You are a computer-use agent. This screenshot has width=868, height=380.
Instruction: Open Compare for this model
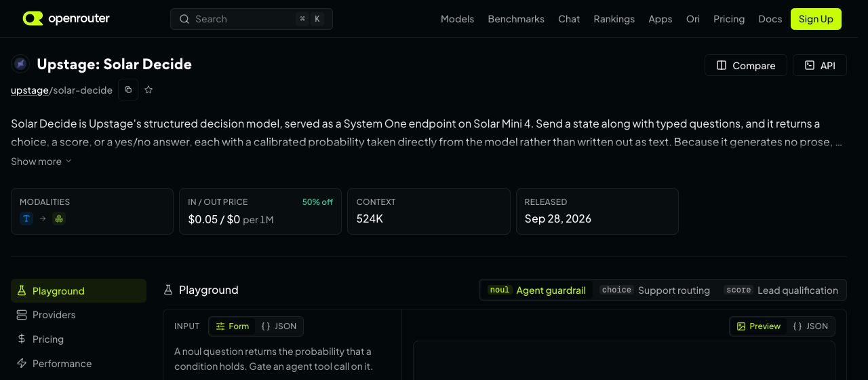coord(746,65)
